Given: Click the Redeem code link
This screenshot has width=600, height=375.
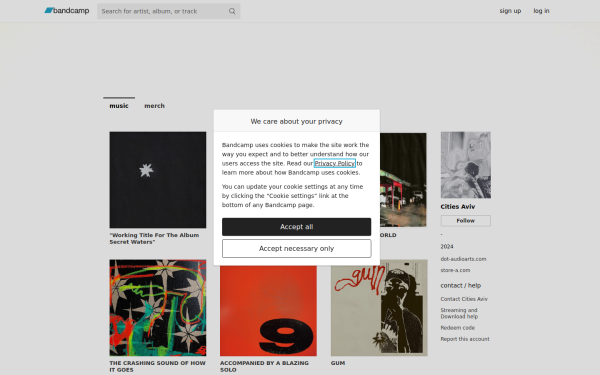Looking at the screenshot, I should (x=458, y=328).
